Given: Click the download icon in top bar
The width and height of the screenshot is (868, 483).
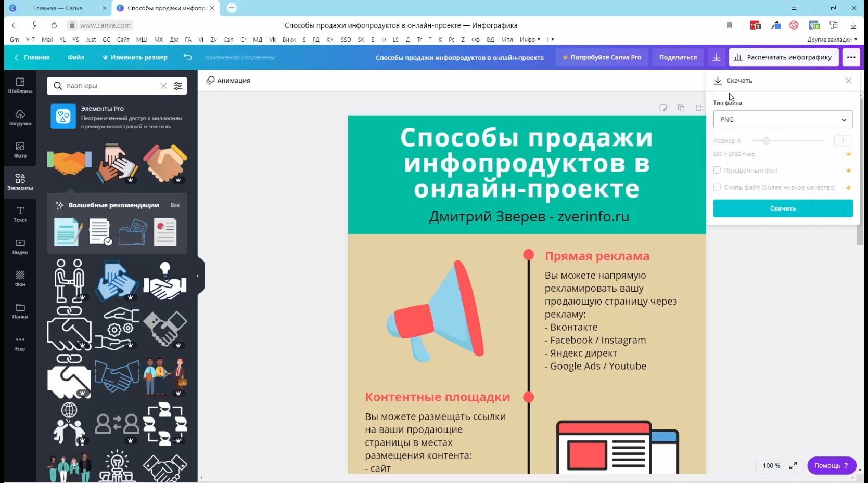Looking at the screenshot, I should (x=717, y=57).
